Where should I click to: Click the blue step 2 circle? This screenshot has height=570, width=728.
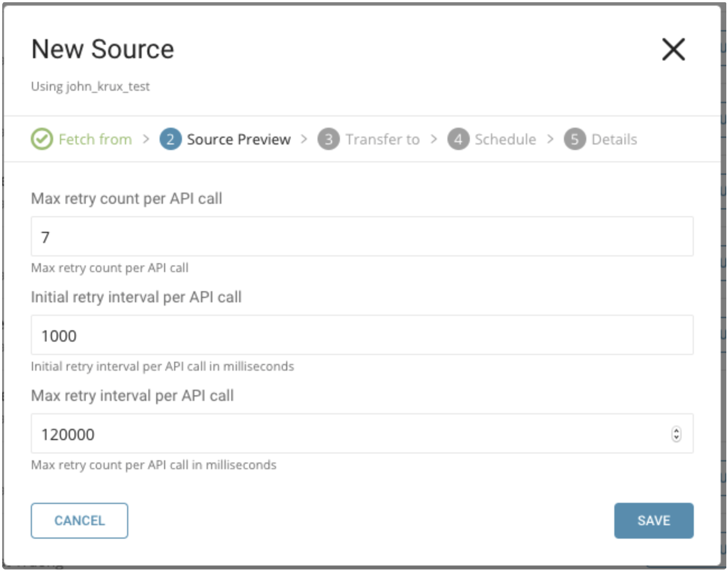[170, 139]
